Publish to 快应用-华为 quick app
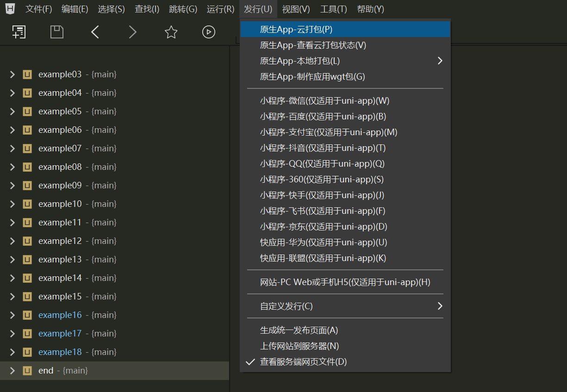 point(345,243)
